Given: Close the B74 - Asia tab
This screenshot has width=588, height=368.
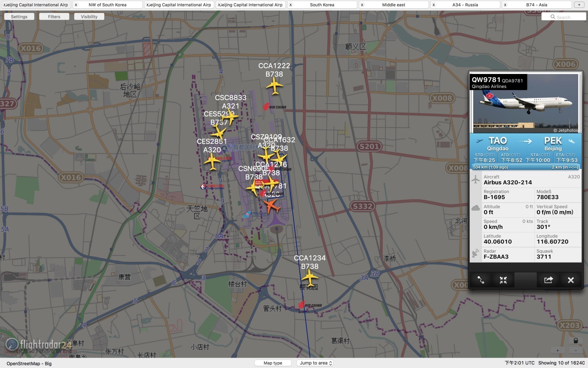Looking at the screenshot, I should pos(505,5).
